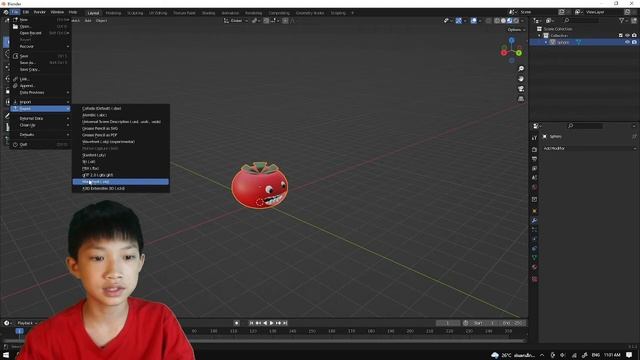
Task: Choose Grease Pencil as PDF export option
Action: [x=120, y=135]
